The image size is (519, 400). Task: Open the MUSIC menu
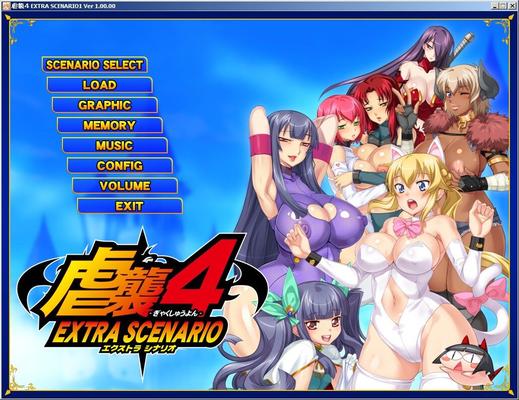pos(115,145)
